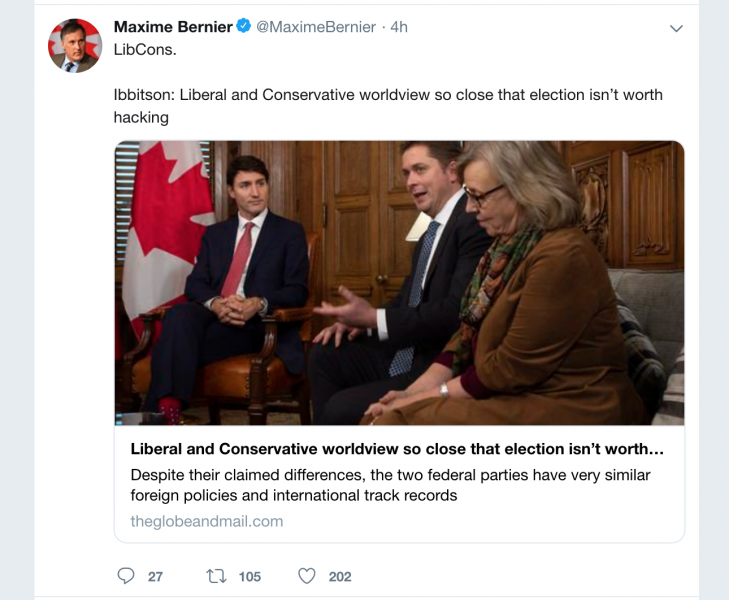Viewport: 729px width, 600px height.
Task: Click the like count 202
Action: 340,576
